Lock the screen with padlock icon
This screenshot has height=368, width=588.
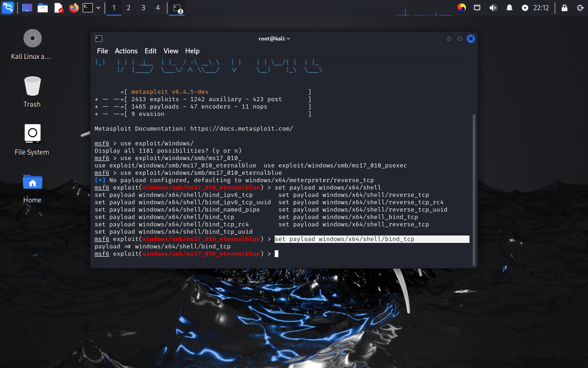[565, 8]
